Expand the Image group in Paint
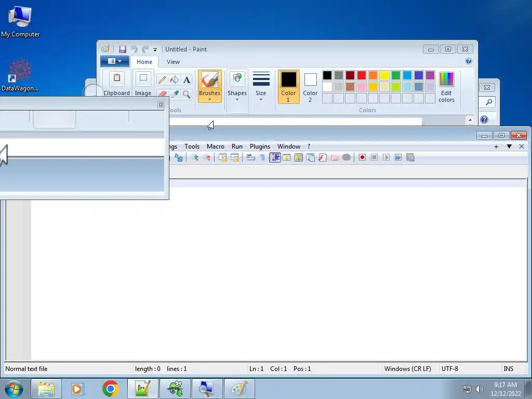 pos(143,83)
